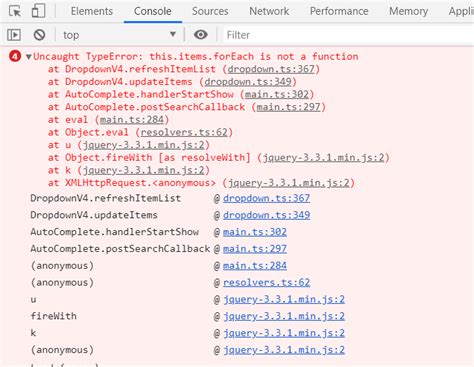Click AutoComplete.postSearchCallback call stack text
The height and width of the screenshot is (367, 474).
coord(120,249)
